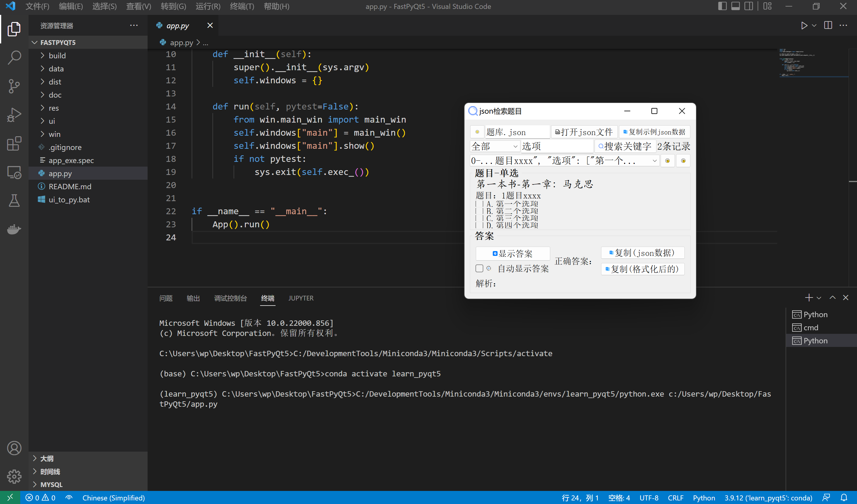Viewport: 857px width, 504px height.
Task: Run Python file with play button
Action: [x=804, y=26]
